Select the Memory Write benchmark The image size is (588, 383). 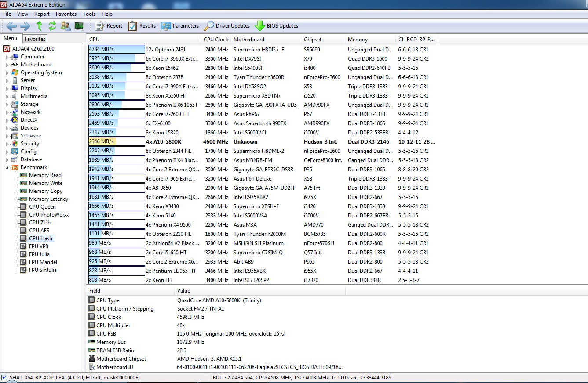point(41,183)
